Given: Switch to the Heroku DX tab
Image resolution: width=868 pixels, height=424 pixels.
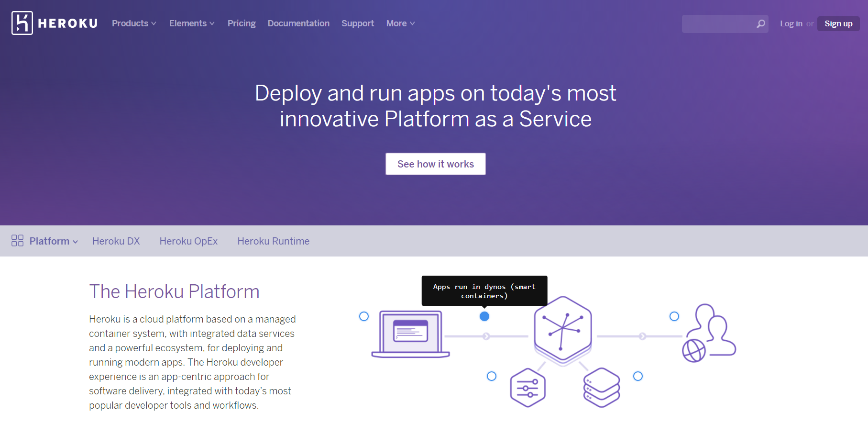Looking at the screenshot, I should [x=116, y=241].
